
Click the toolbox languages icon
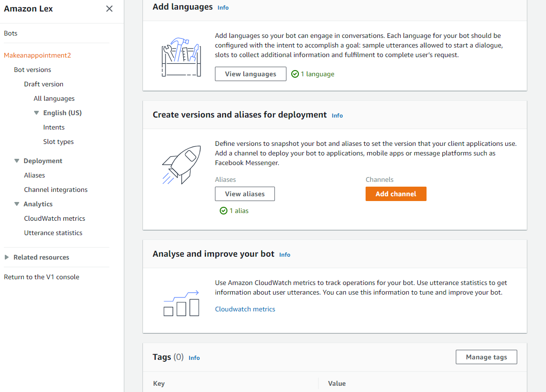(x=181, y=56)
